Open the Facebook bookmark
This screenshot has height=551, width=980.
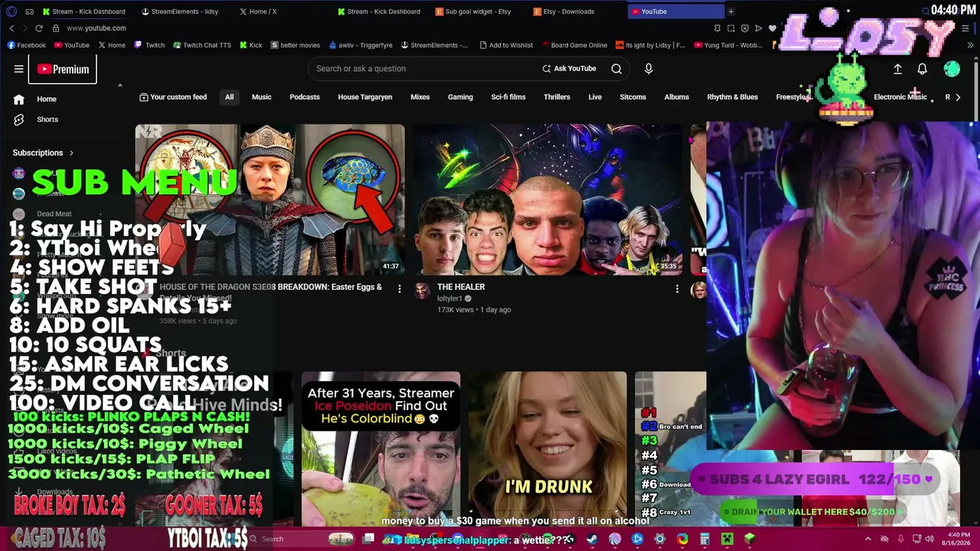tap(27, 45)
